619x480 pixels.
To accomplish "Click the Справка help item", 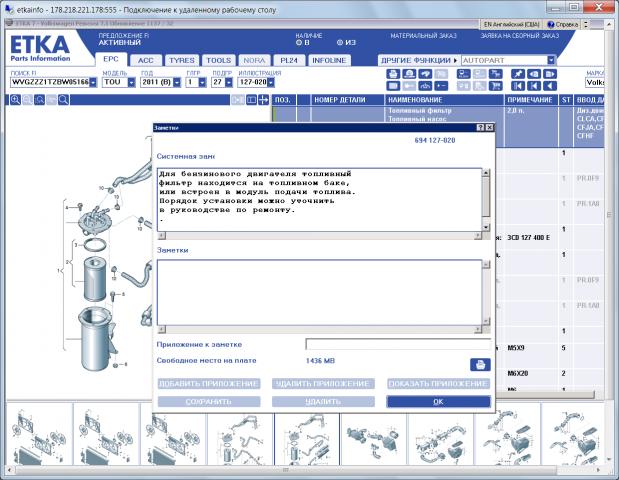I will (x=563, y=24).
